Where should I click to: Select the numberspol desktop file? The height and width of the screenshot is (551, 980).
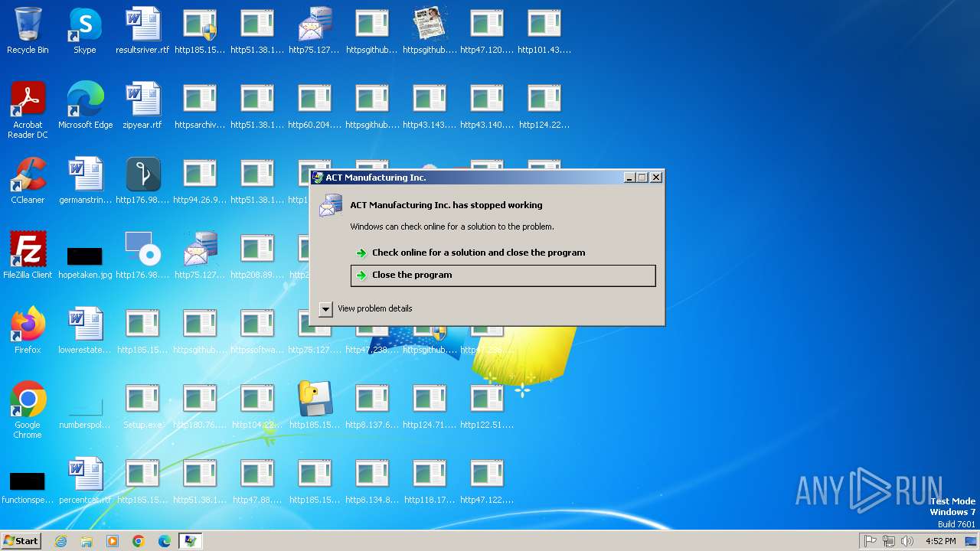[x=85, y=412]
